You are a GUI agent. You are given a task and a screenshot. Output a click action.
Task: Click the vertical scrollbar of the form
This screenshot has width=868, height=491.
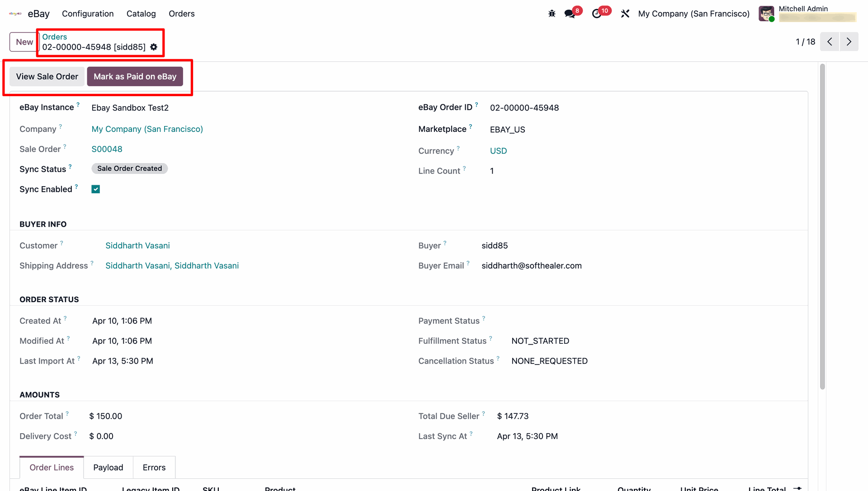click(822, 226)
